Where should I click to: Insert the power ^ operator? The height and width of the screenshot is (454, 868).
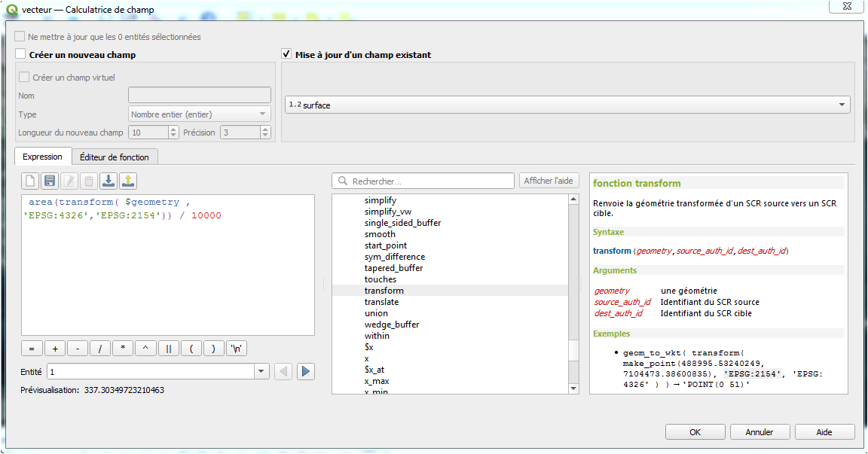pos(145,349)
